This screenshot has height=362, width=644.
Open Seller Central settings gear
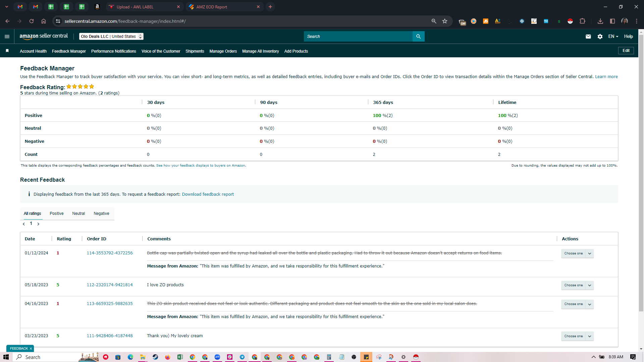(600, 37)
